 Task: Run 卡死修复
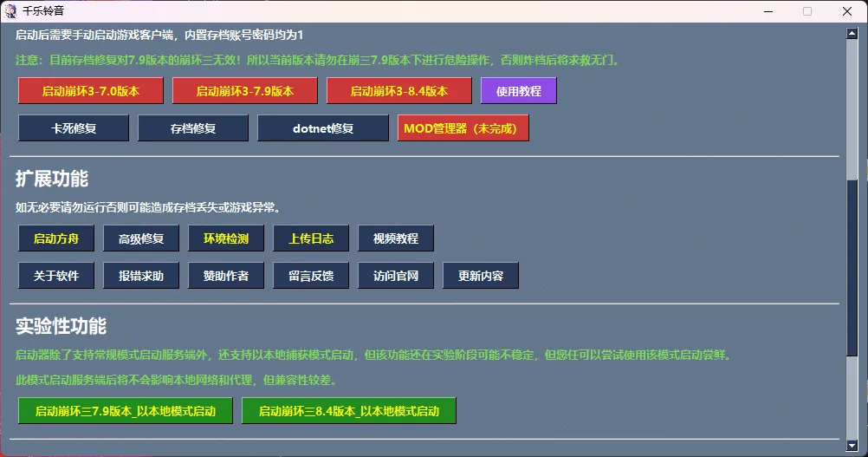click(x=74, y=128)
